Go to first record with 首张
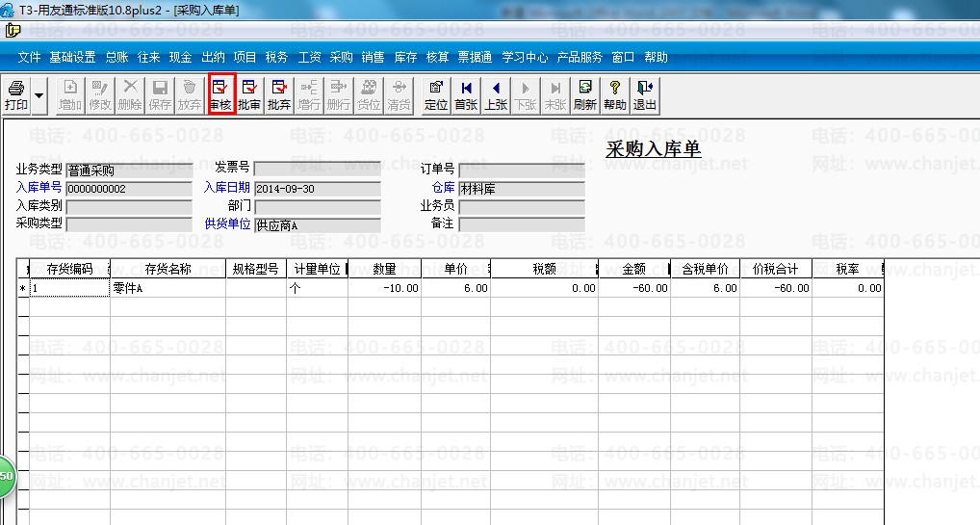980x525 pixels. [x=466, y=95]
